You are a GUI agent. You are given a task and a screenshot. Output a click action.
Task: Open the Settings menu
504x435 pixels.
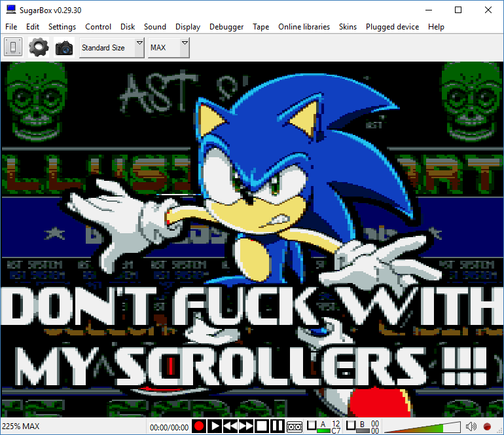click(x=62, y=27)
